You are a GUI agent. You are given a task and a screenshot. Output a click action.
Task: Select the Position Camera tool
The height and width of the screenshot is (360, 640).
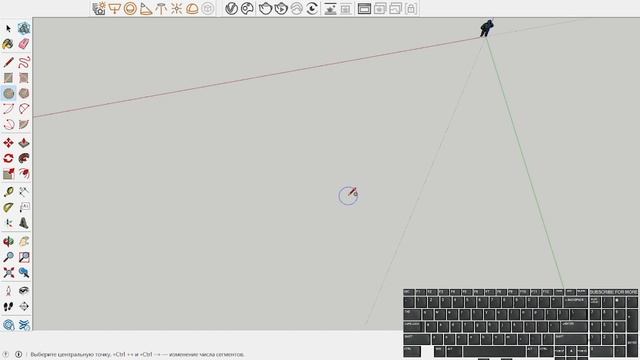tap(9, 291)
